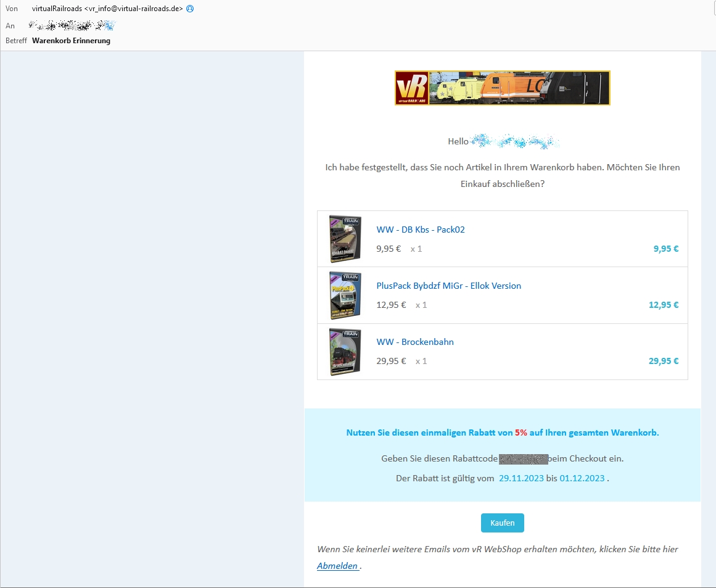The image size is (716, 588).
Task: Click the sender virtualRailroads email address
Action: click(107, 9)
